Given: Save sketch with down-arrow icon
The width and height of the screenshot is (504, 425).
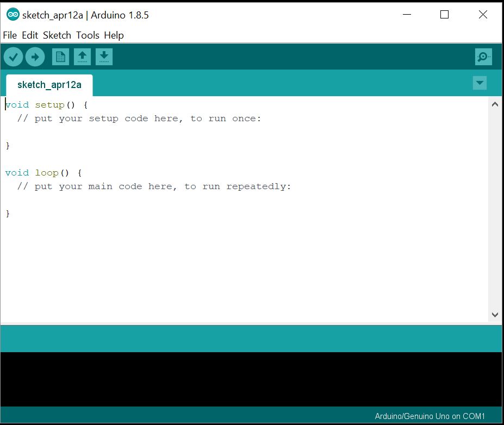Looking at the screenshot, I should (104, 57).
